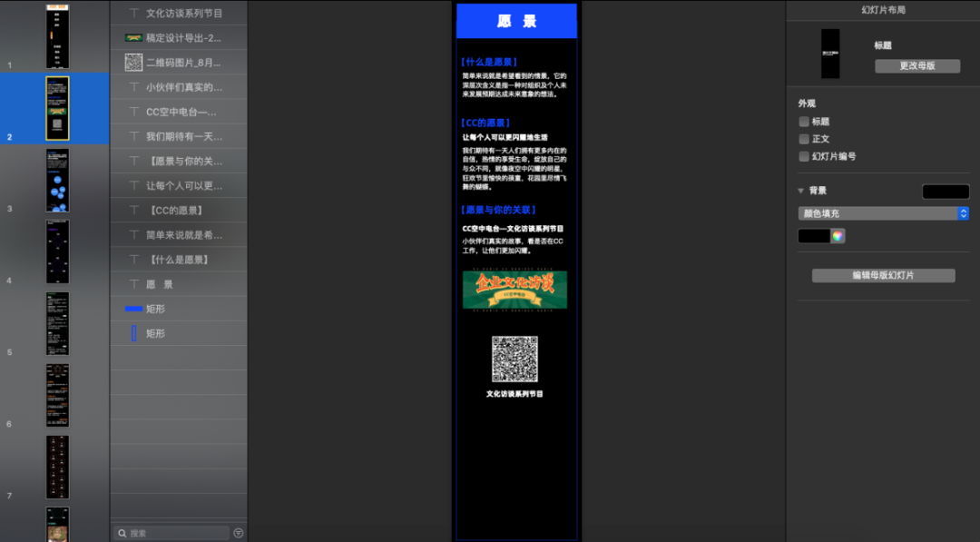Viewport: 980px width, 542px height.
Task: Click the 编辑母版幻灯片 button
Action: point(883,275)
